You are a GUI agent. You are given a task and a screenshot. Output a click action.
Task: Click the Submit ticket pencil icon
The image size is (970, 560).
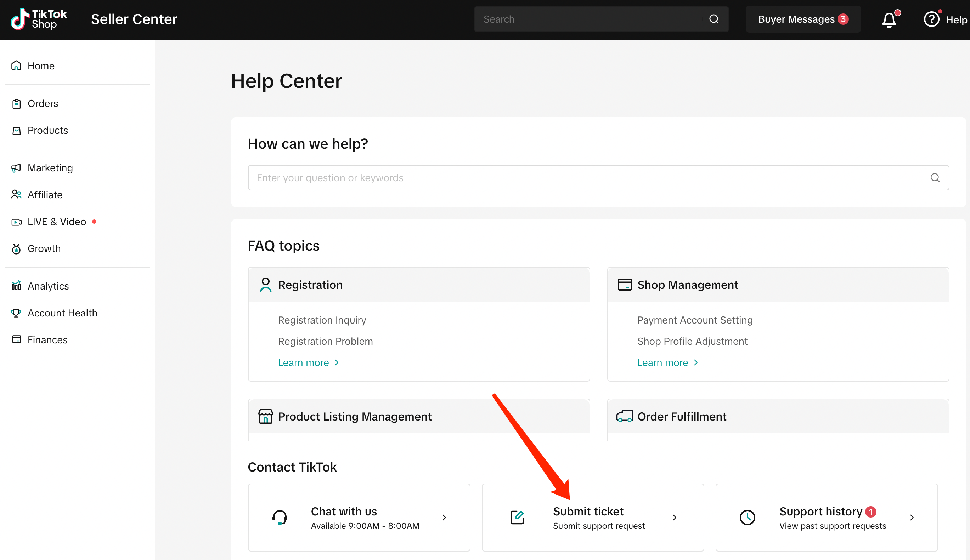coord(517,517)
